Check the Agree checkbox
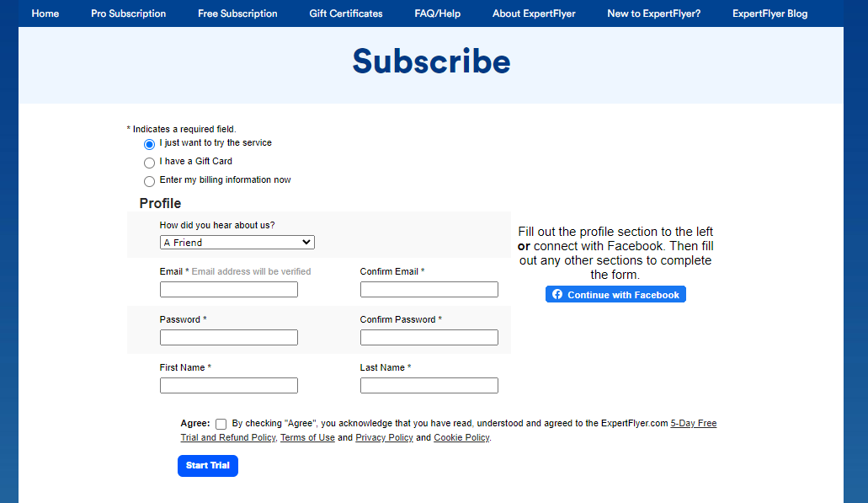868x503 pixels. (x=221, y=425)
